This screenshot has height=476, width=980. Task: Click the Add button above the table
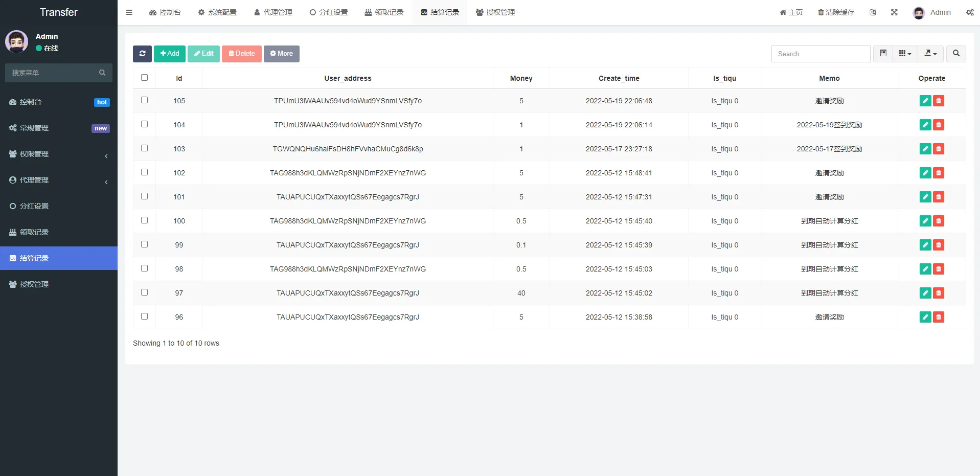[169, 54]
